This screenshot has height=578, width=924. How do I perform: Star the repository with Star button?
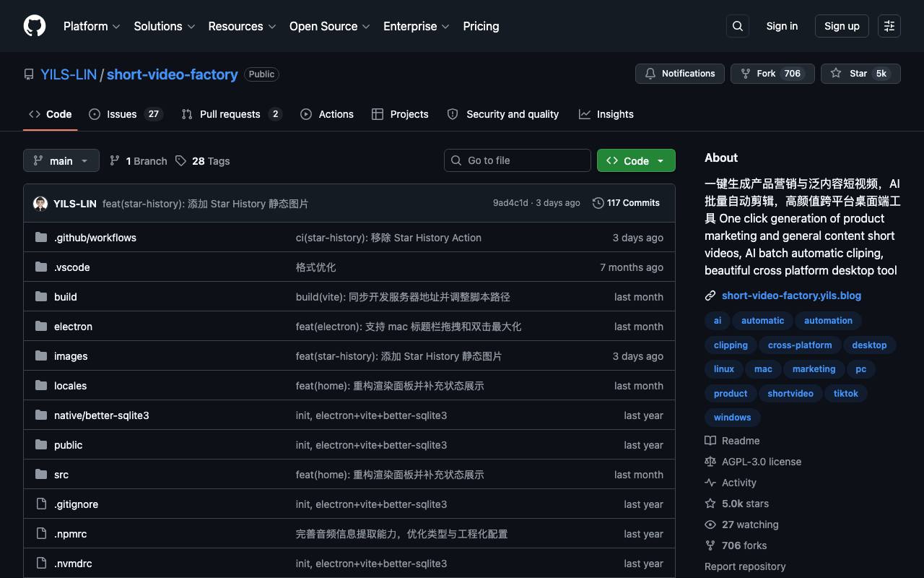pyautogui.click(x=860, y=74)
